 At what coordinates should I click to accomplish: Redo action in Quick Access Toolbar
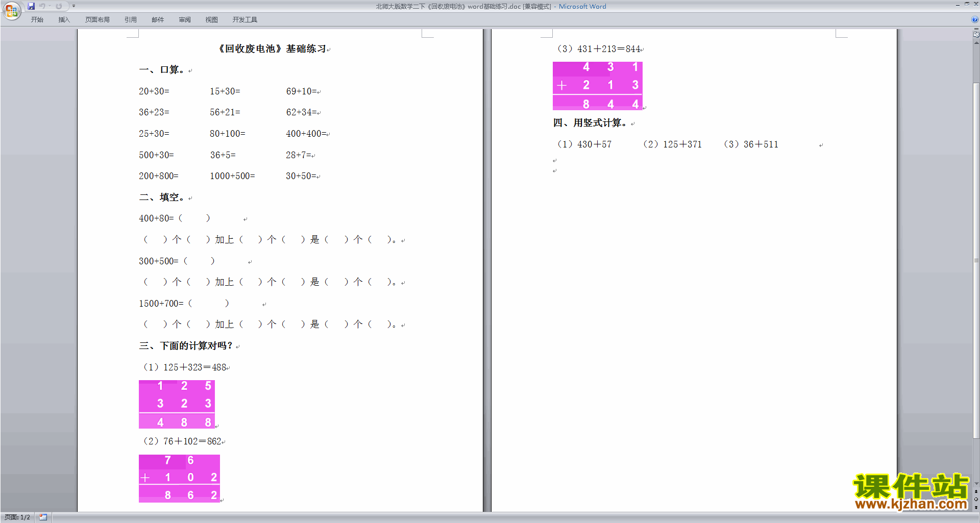59,6
